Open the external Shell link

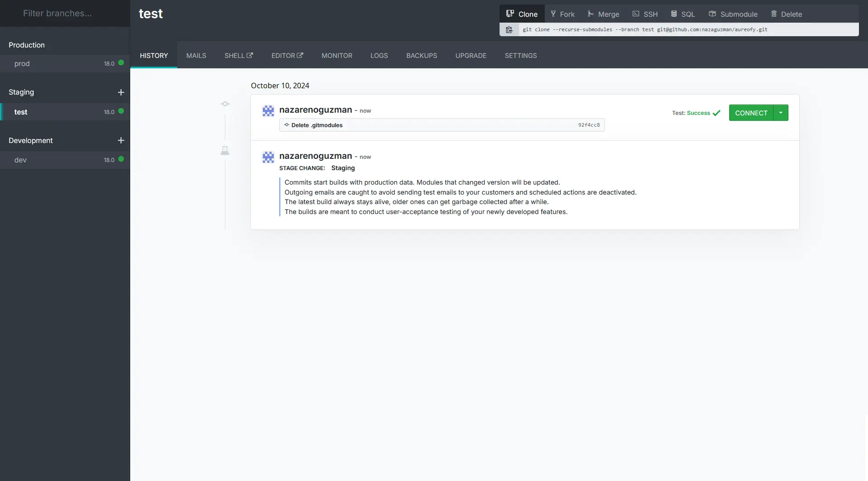point(239,56)
